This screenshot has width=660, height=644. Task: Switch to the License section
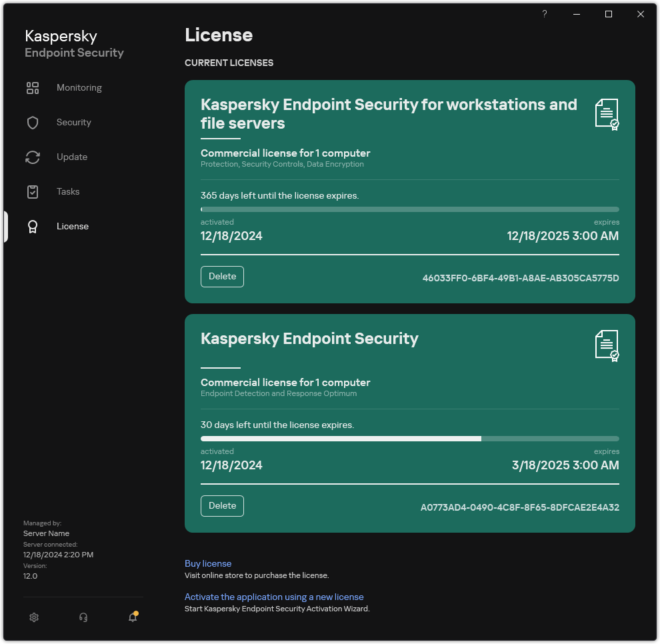click(x=72, y=226)
